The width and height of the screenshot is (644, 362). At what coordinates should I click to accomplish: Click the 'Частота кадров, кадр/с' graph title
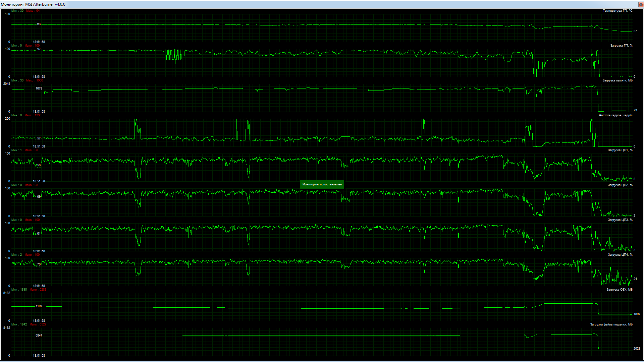[615, 115]
